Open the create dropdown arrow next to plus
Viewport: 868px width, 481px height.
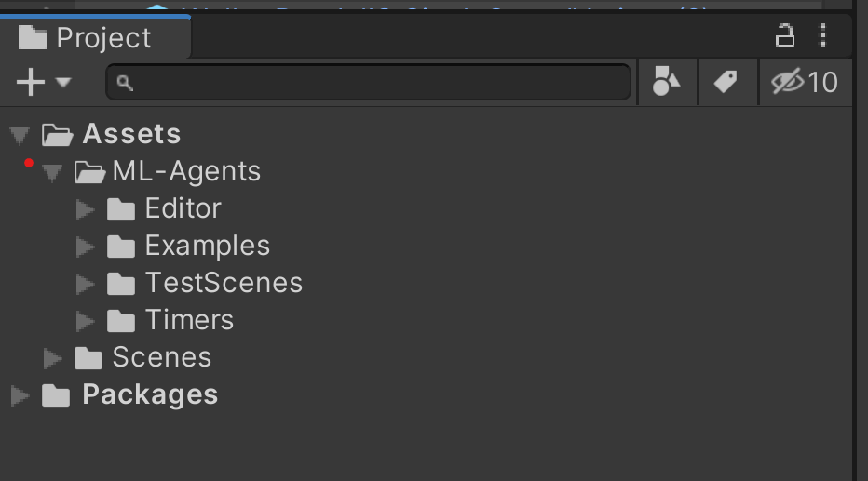(x=63, y=83)
